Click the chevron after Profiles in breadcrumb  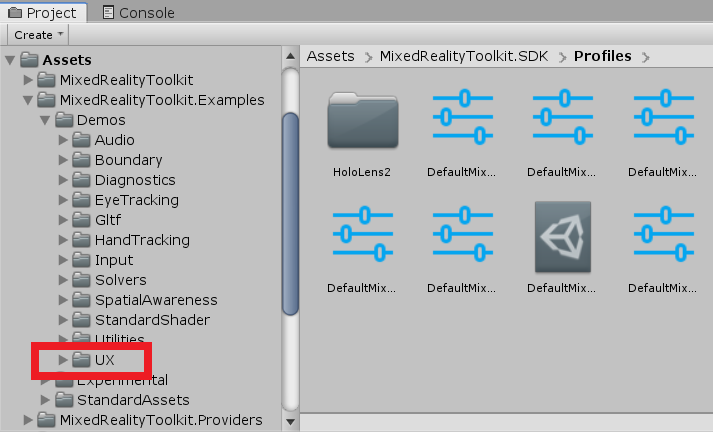646,57
